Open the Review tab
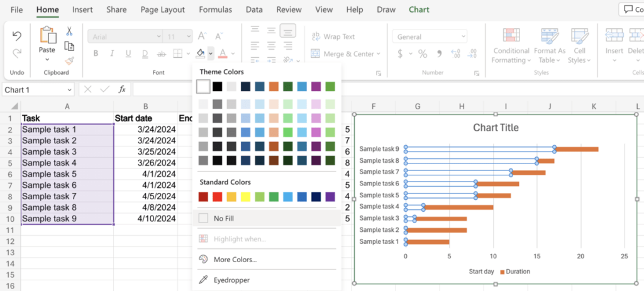The width and height of the screenshot is (644, 291). (289, 9)
